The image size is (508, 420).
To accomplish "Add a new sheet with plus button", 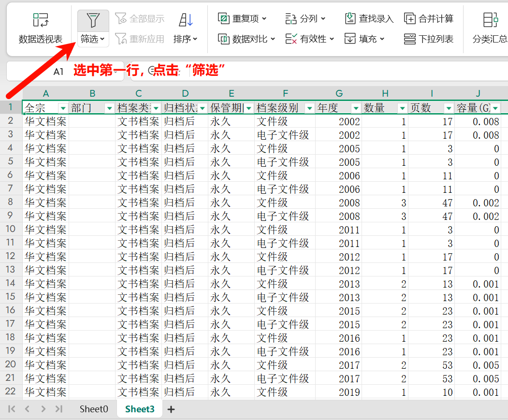I will (x=171, y=409).
